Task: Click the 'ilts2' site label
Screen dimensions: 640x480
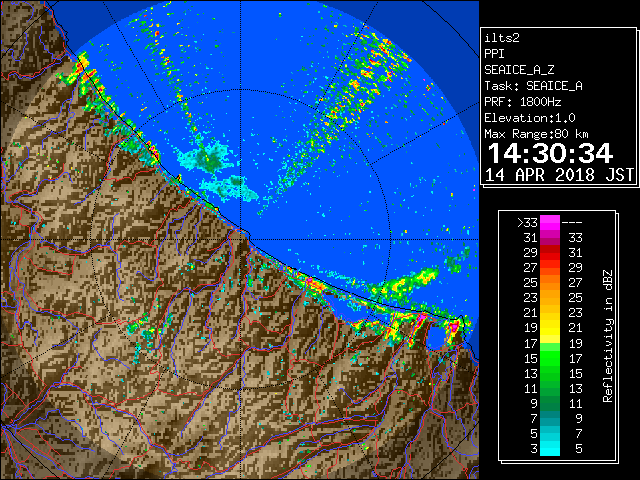Action: pyautogui.click(x=502, y=38)
